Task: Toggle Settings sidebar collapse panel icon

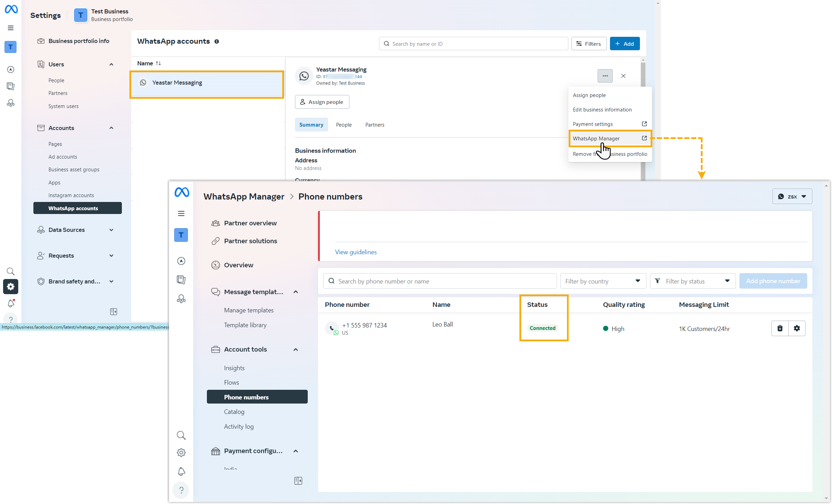Action: pos(114,312)
